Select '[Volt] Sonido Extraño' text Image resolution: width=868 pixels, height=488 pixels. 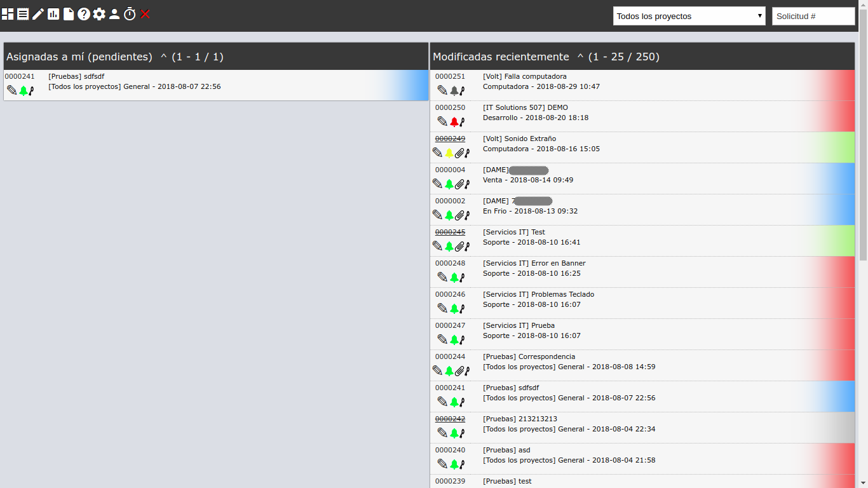pyautogui.click(x=519, y=139)
